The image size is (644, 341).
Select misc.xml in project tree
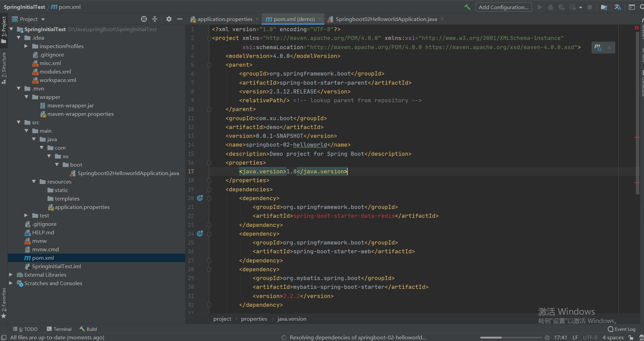[46, 63]
